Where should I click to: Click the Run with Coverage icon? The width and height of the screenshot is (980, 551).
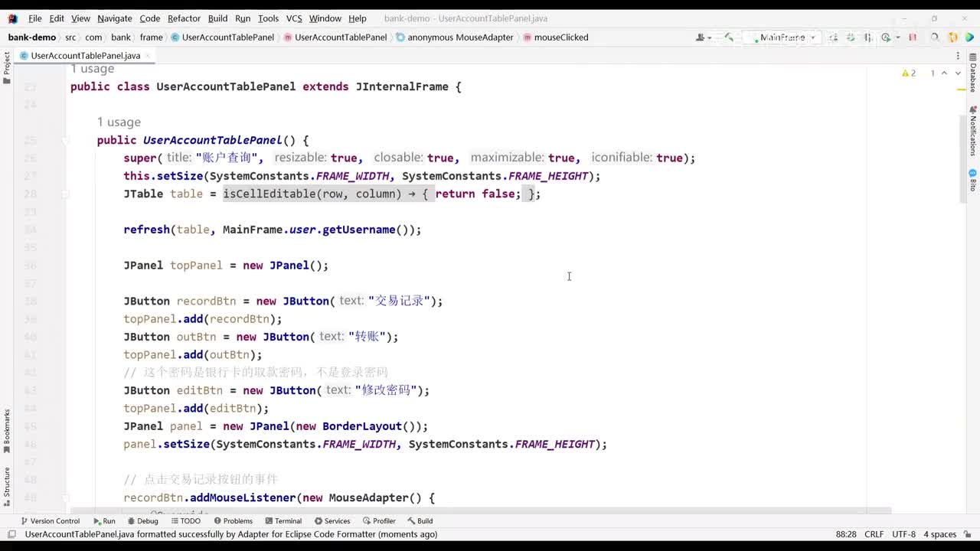coord(868,37)
